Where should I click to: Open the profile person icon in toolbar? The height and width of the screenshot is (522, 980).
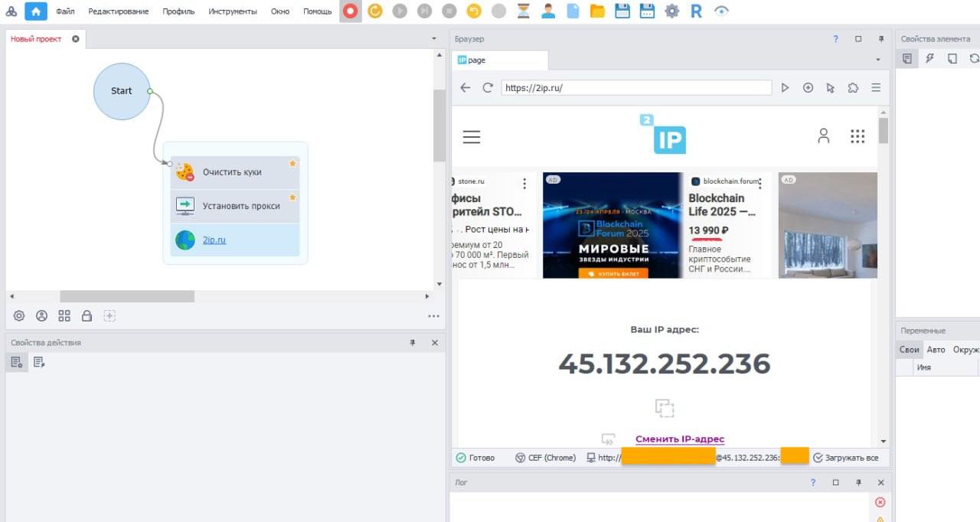(x=548, y=11)
